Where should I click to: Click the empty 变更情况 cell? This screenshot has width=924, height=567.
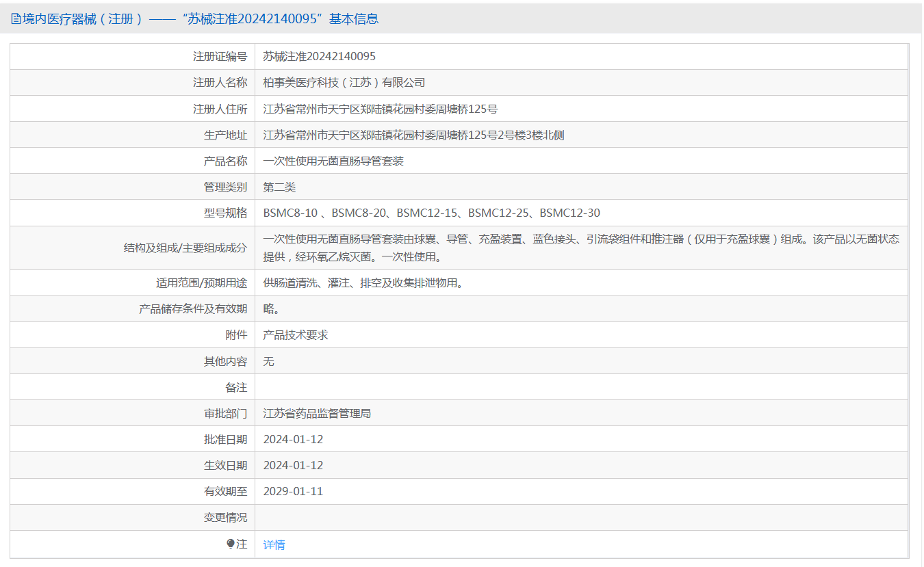(581, 517)
